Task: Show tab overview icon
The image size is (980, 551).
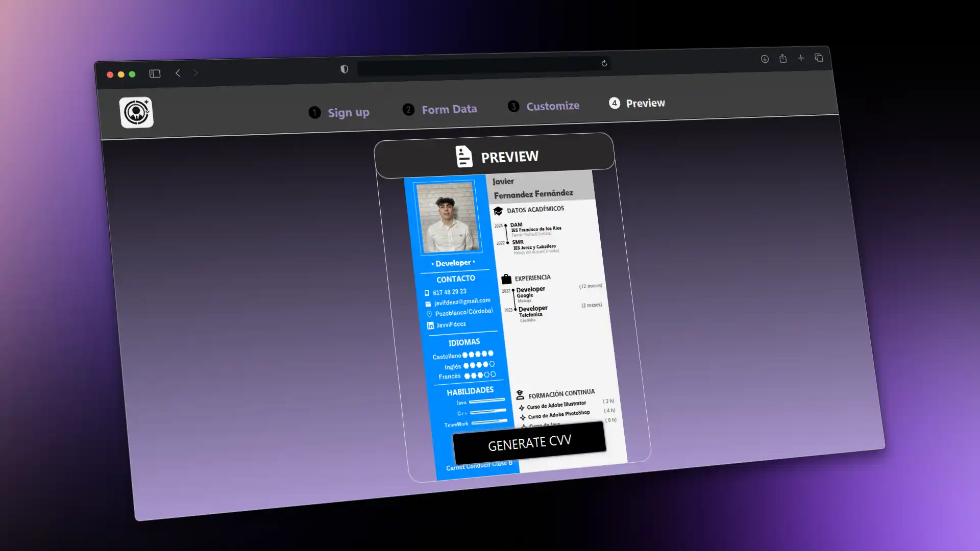Action: coord(819,58)
